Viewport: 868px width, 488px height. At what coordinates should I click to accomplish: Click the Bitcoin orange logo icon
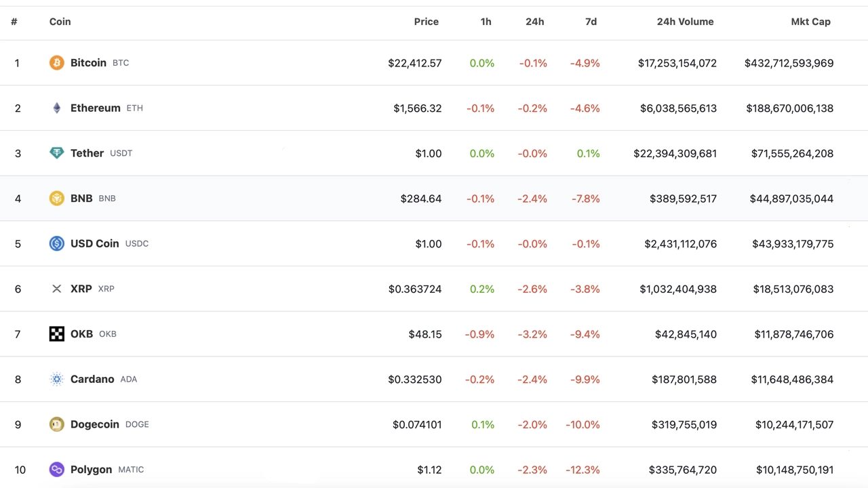(57, 63)
